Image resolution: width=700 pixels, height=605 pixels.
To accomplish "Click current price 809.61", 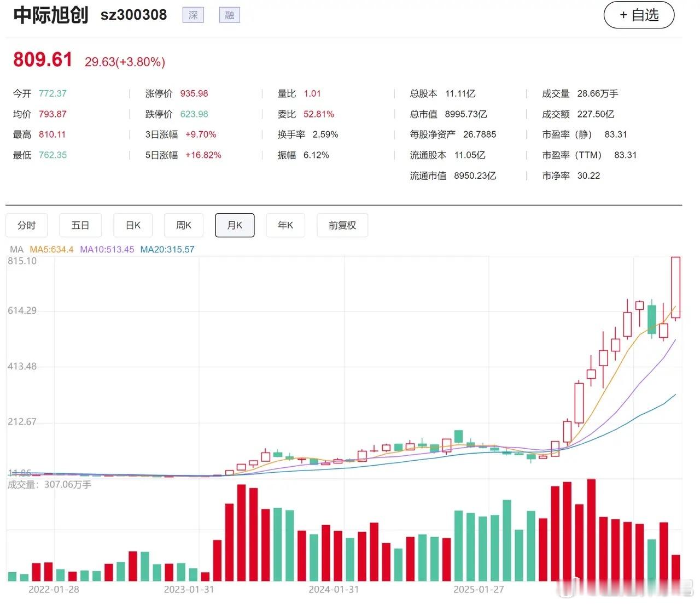I will [43, 59].
